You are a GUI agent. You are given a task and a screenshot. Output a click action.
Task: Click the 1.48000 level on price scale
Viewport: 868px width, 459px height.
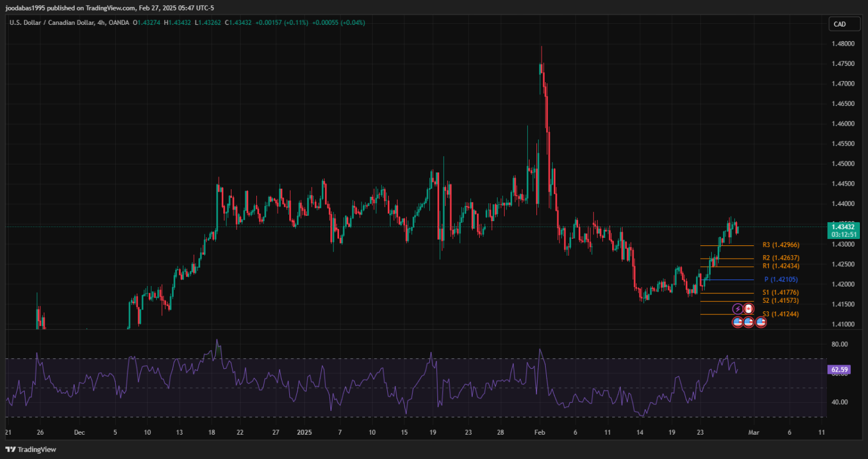(x=843, y=44)
